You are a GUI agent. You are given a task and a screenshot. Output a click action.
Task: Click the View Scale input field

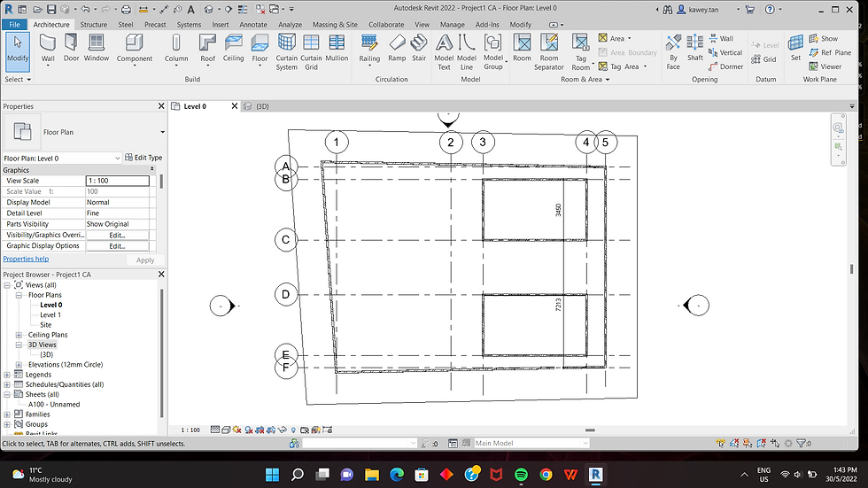[117, 181]
